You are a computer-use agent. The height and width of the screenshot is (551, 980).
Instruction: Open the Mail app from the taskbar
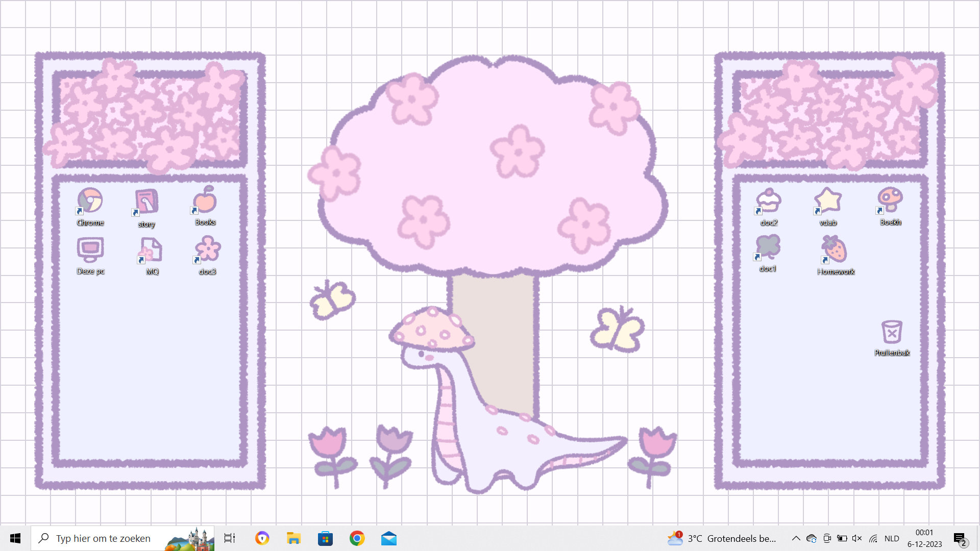pyautogui.click(x=389, y=538)
